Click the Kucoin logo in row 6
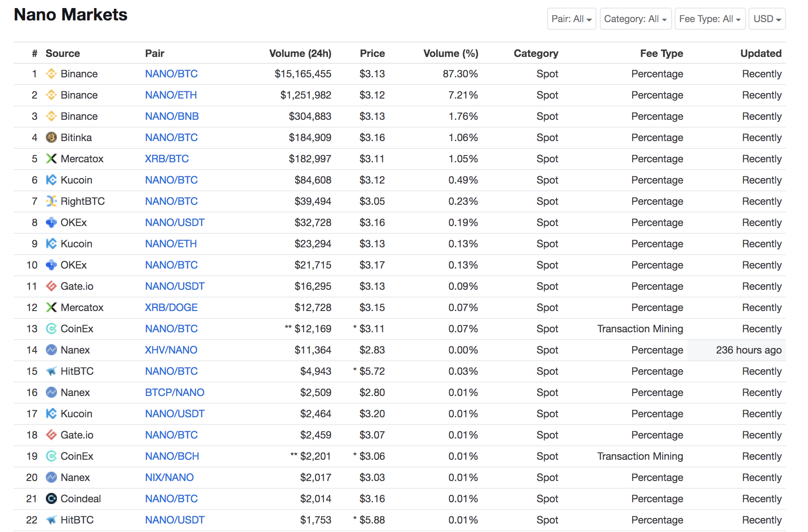The image size is (808, 532). coord(51,180)
